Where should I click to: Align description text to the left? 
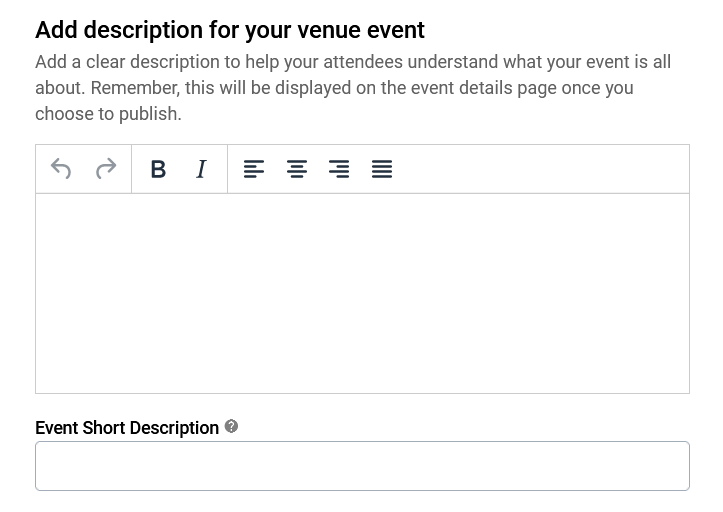click(x=254, y=169)
